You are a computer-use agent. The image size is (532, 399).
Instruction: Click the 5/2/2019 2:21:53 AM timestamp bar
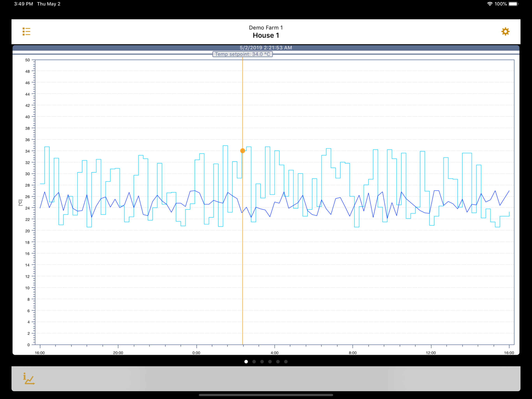[266, 48]
